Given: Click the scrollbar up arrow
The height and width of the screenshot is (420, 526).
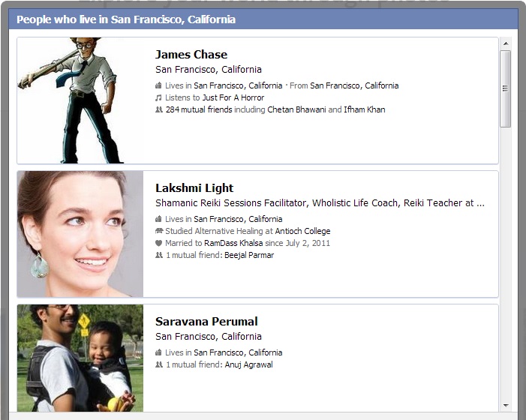Looking at the screenshot, I should coord(506,43).
